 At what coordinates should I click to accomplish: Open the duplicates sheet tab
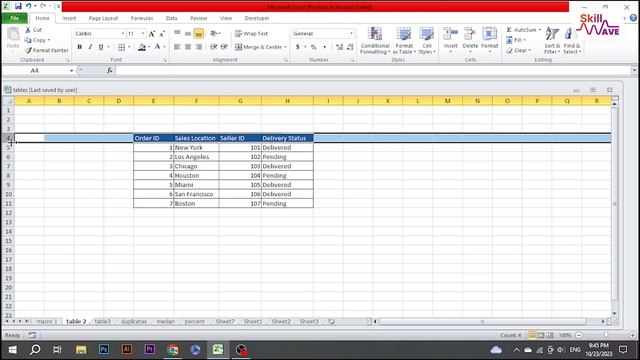(134, 322)
